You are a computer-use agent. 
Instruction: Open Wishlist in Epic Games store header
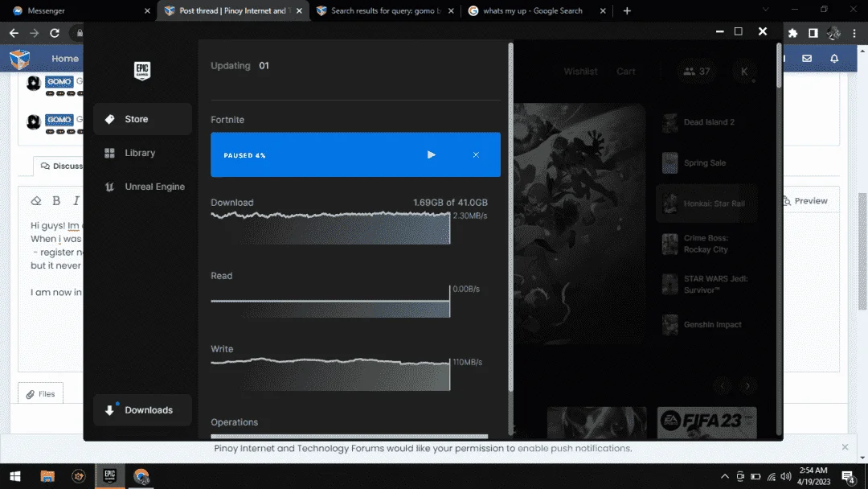[x=581, y=72]
